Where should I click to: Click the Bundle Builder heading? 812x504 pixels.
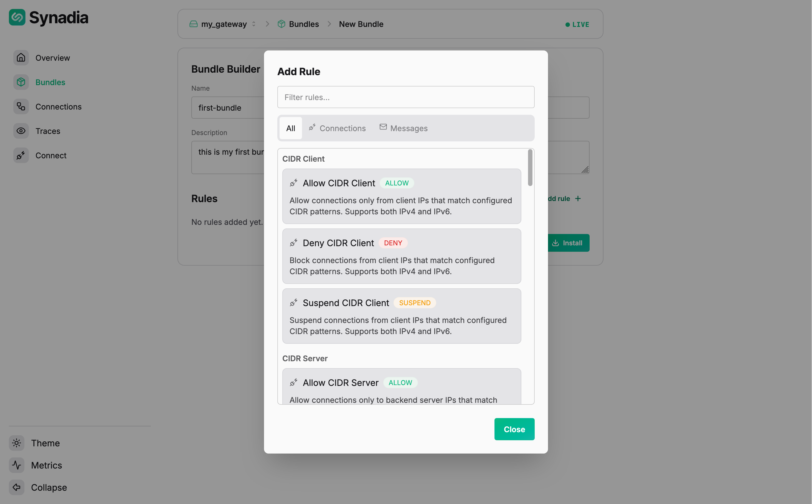click(x=226, y=69)
